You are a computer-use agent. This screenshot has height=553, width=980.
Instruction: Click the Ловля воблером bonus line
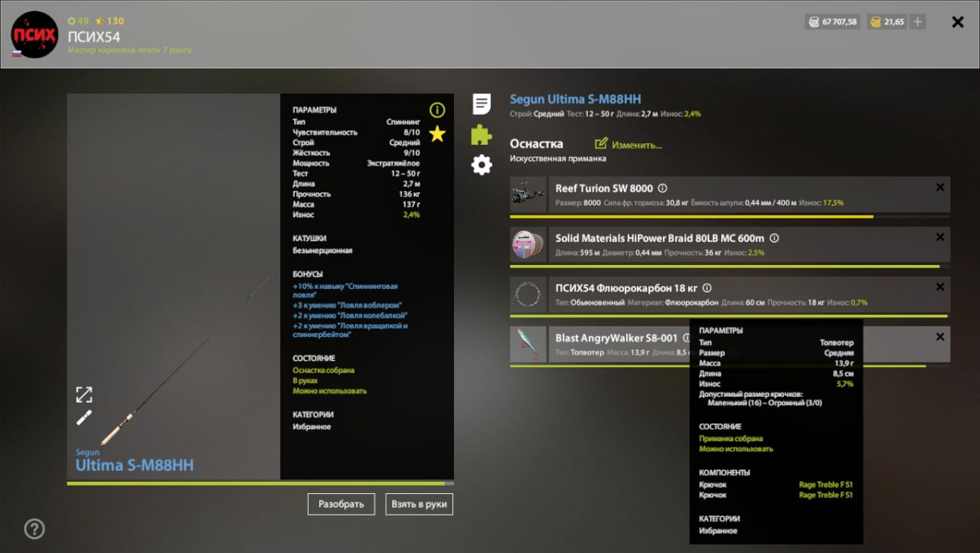click(x=347, y=306)
